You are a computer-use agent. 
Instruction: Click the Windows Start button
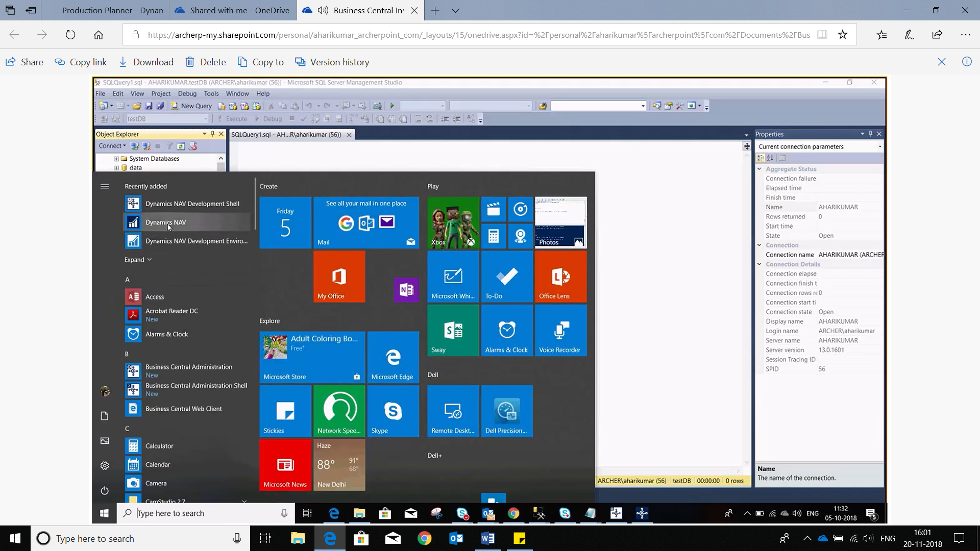(x=15, y=538)
